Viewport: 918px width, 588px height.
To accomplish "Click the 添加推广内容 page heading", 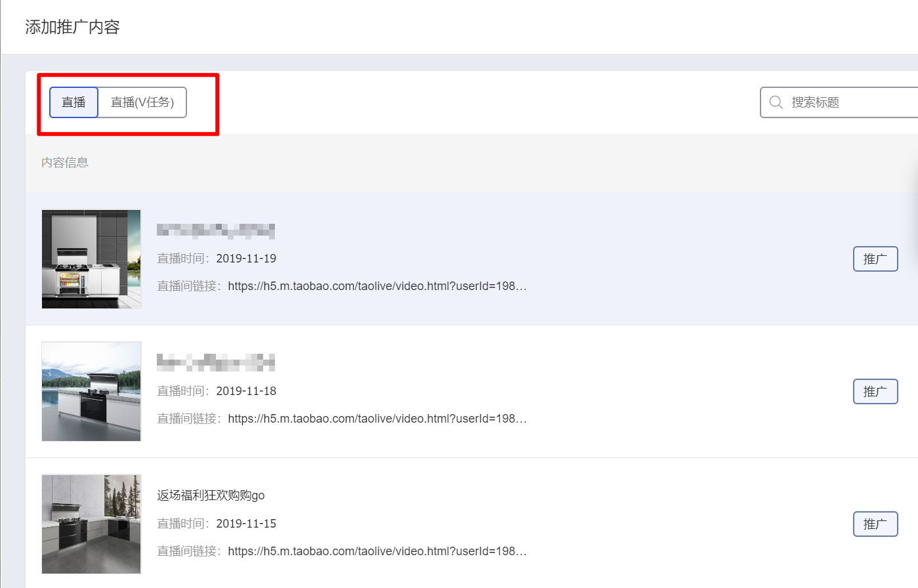I will [x=72, y=27].
